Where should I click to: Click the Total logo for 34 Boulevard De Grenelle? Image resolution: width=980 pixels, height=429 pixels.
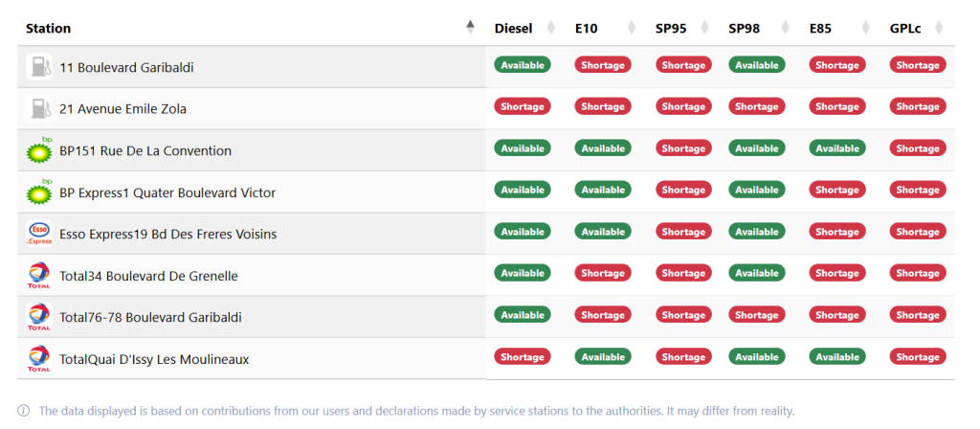tap(39, 276)
